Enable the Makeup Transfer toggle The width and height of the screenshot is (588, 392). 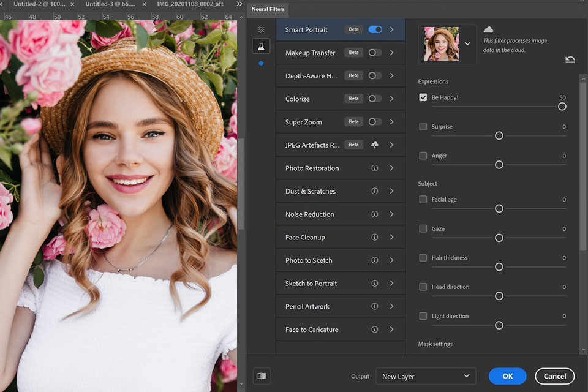point(375,53)
